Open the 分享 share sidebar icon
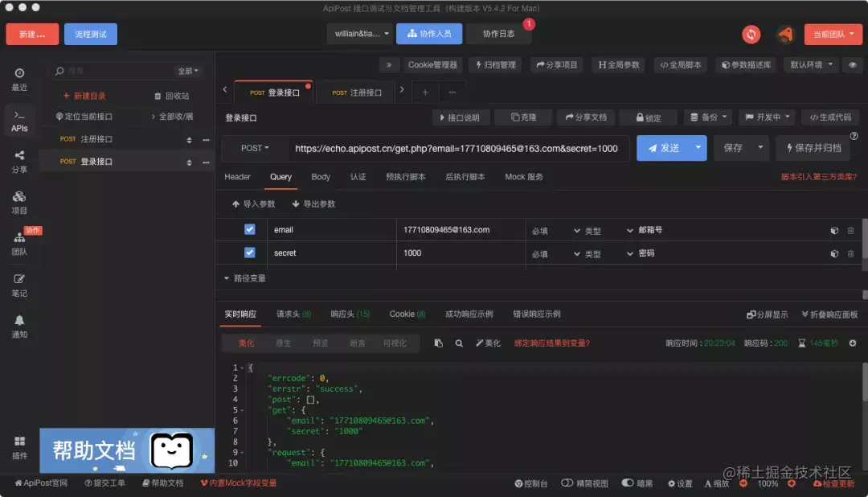This screenshot has width=868, height=497. pyautogui.click(x=19, y=161)
